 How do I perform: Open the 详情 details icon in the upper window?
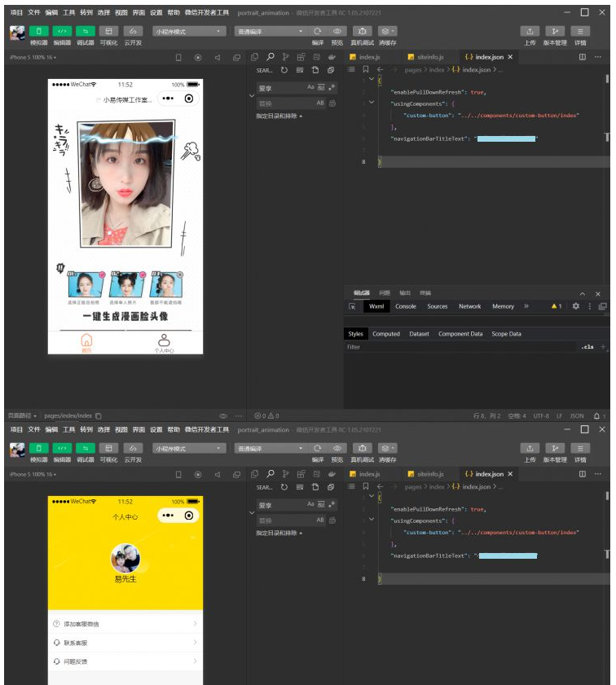coord(580,31)
